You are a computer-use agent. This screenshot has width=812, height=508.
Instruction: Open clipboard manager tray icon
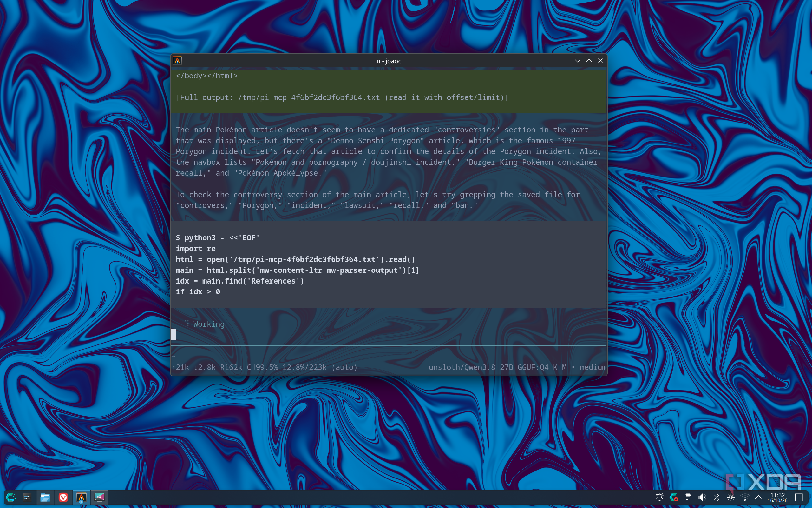(688, 497)
